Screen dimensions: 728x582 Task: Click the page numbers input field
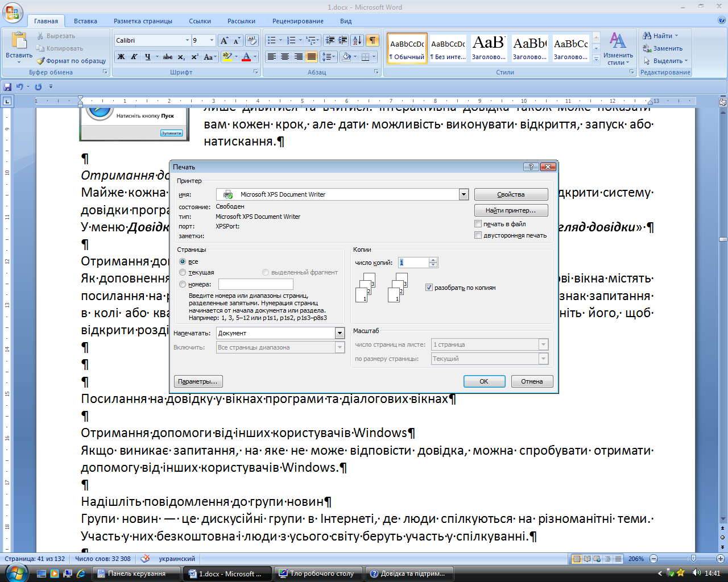(256, 284)
